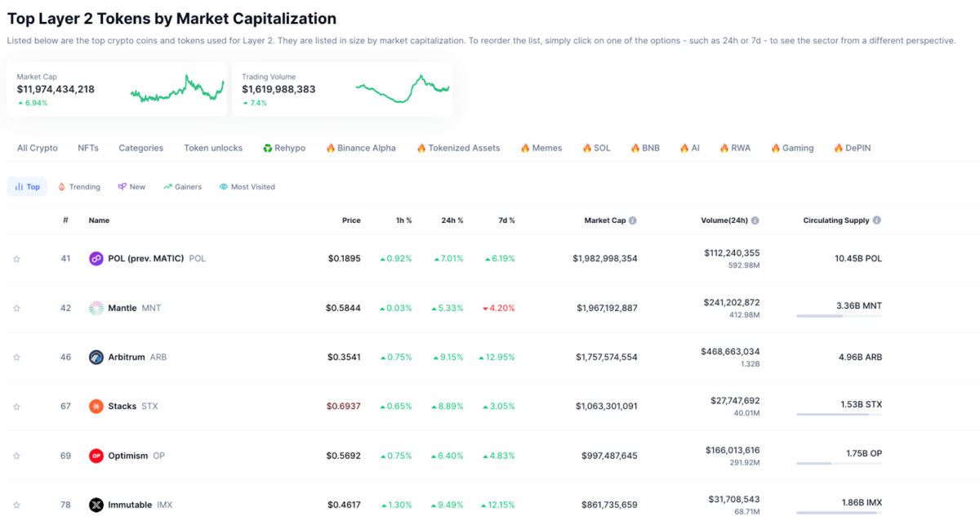
Task: Sort table by 7d % header
Action: pos(506,220)
